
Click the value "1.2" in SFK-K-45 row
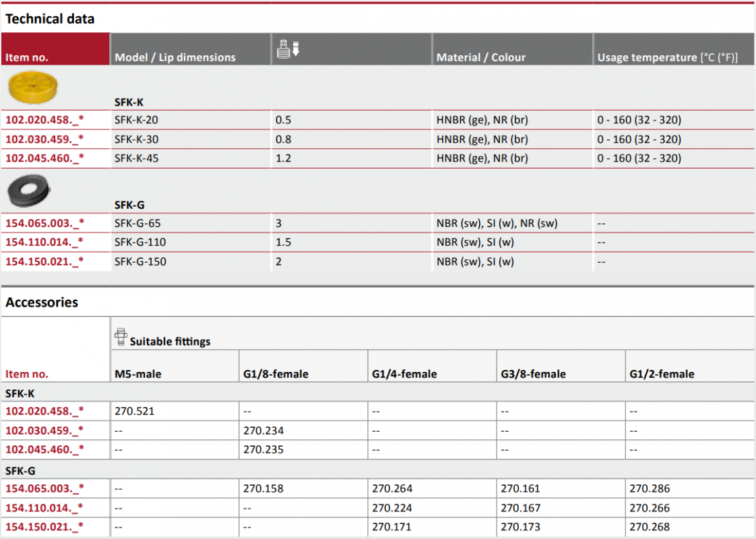[x=283, y=158]
